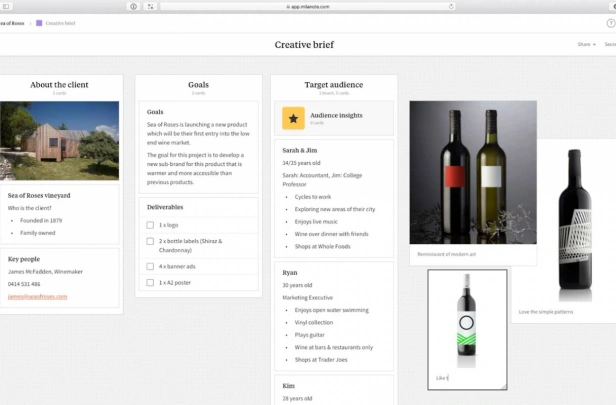This screenshot has height=405, width=616.
Task: Select the vineyard cabin photo
Action: tap(59, 141)
